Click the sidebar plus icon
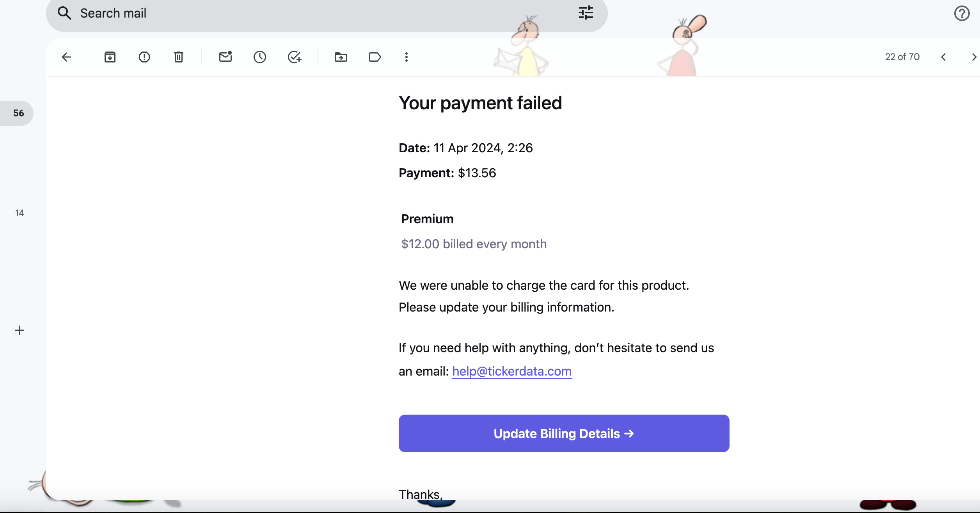This screenshot has height=513, width=980. [20, 330]
